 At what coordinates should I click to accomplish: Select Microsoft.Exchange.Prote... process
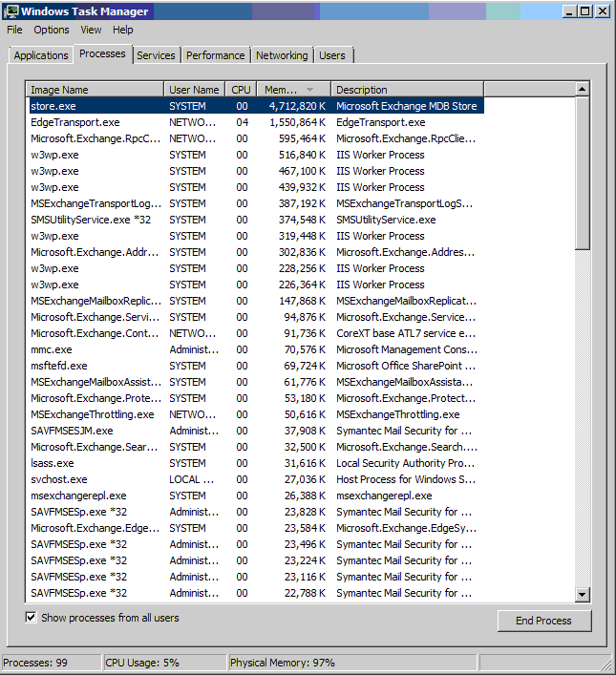click(x=257, y=398)
